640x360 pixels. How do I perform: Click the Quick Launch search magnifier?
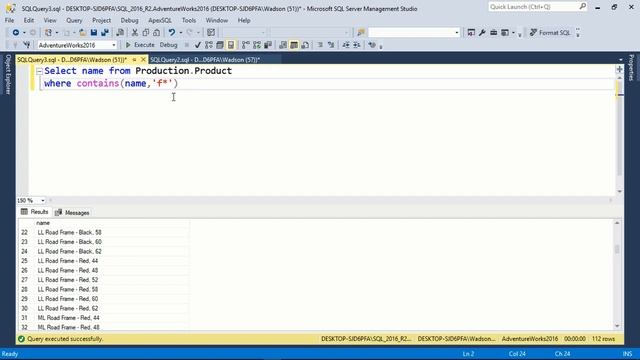(582, 7)
